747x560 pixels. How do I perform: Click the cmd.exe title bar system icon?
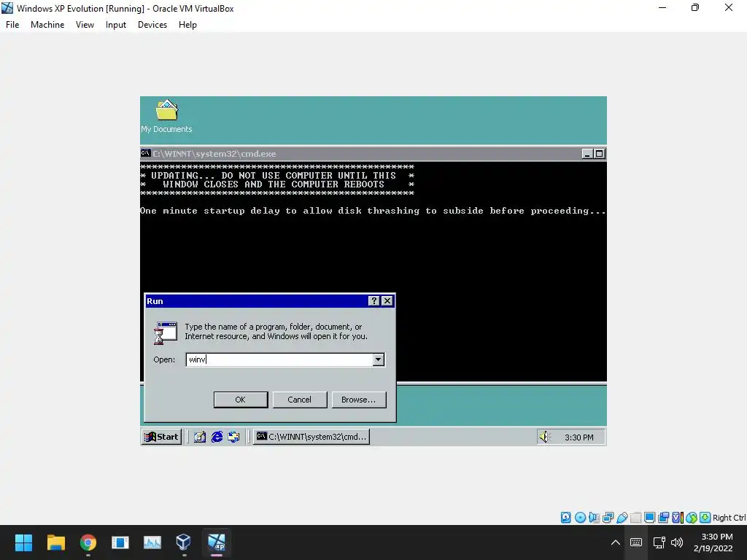tap(146, 153)
